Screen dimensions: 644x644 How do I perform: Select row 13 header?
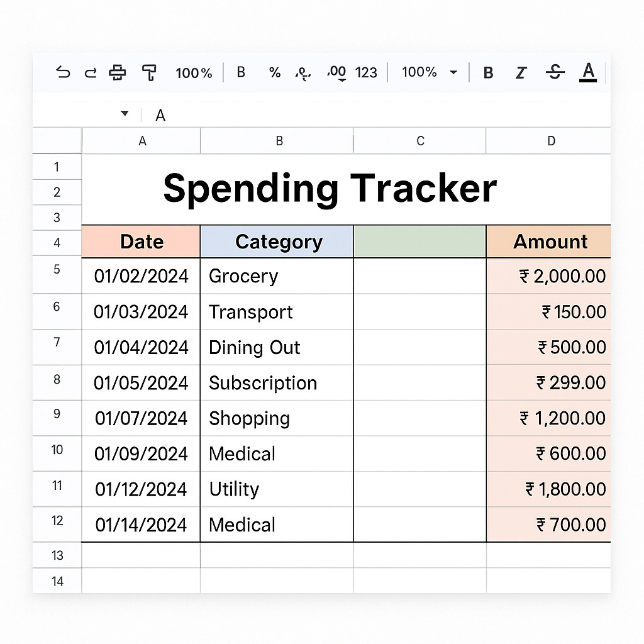pos(57,555)
